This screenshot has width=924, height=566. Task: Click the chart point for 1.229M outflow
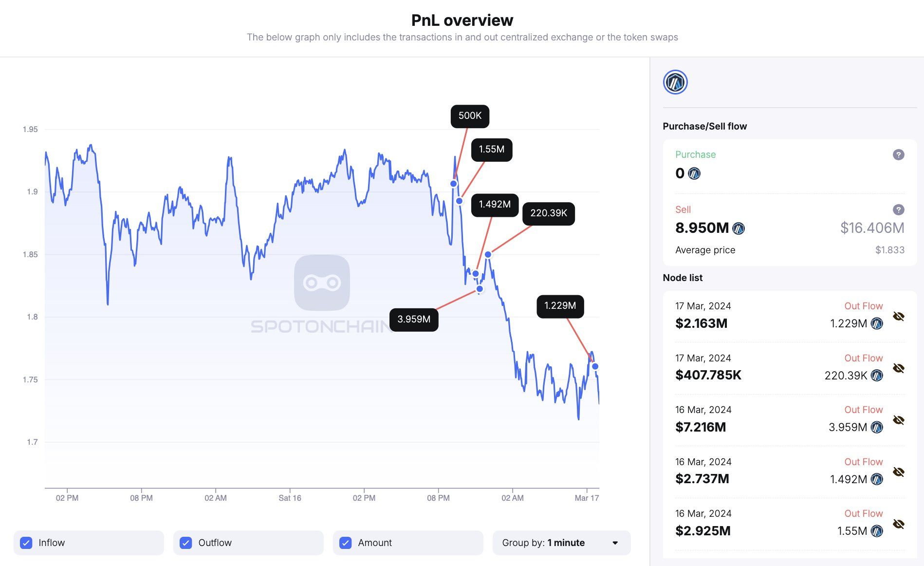coord(595,366)
